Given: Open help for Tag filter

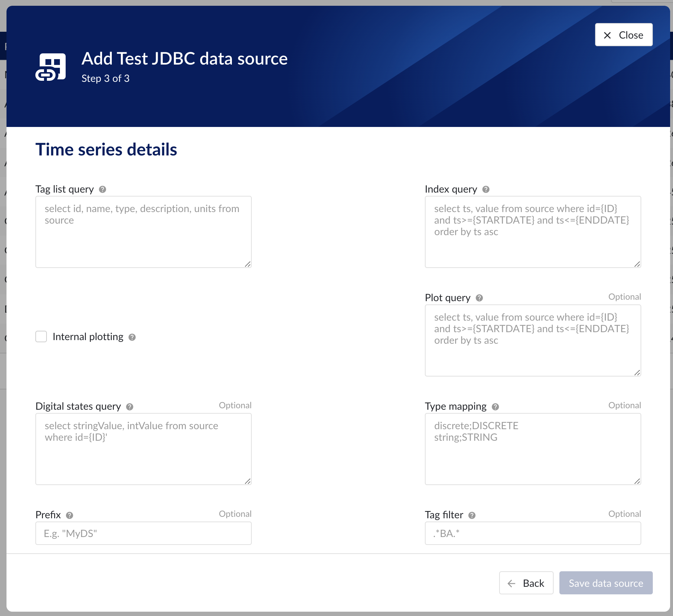Looking at the screenshot, I should (472, 515).
